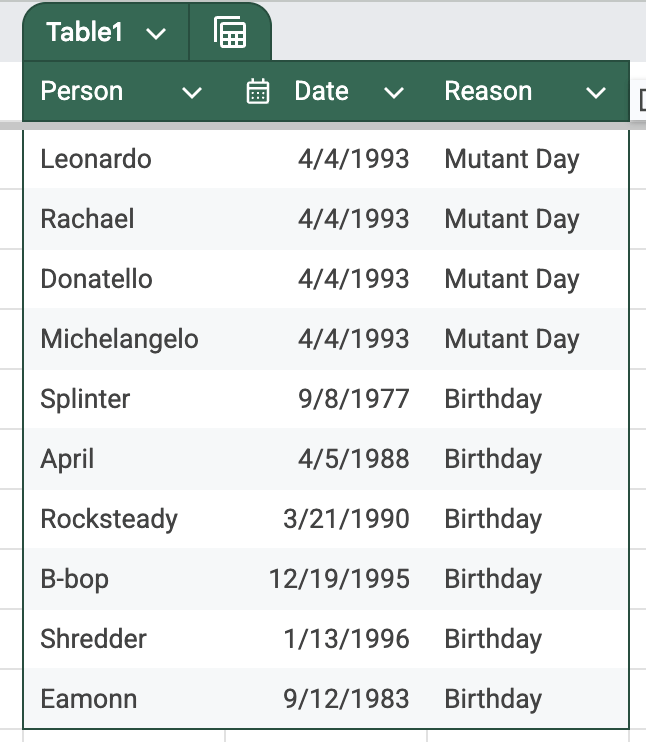Open the Table1 name dropdown arrow
This screenshot has width=646, height=742.
pos(155,34)
